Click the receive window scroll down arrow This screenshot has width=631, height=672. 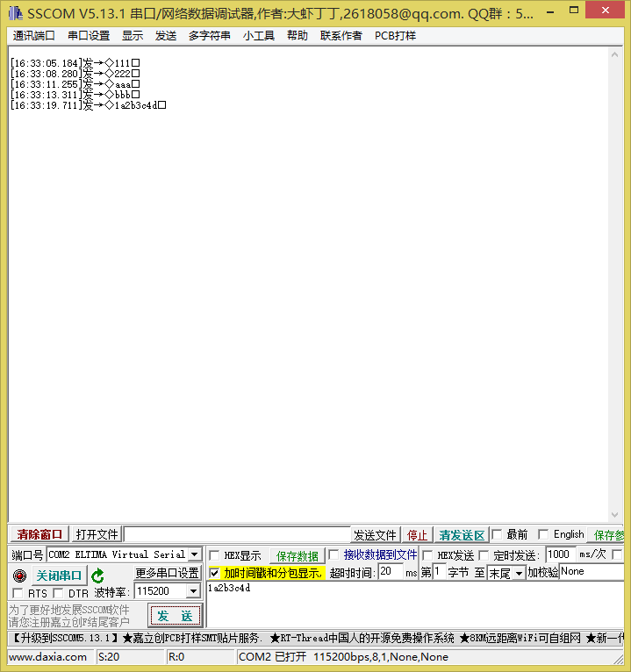click(x=614, y=515)
